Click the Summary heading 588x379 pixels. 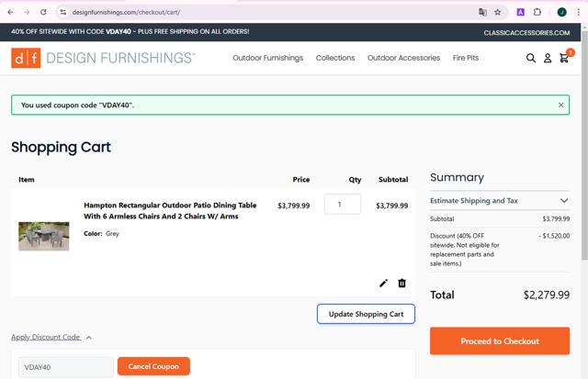(x=457, y=177)
